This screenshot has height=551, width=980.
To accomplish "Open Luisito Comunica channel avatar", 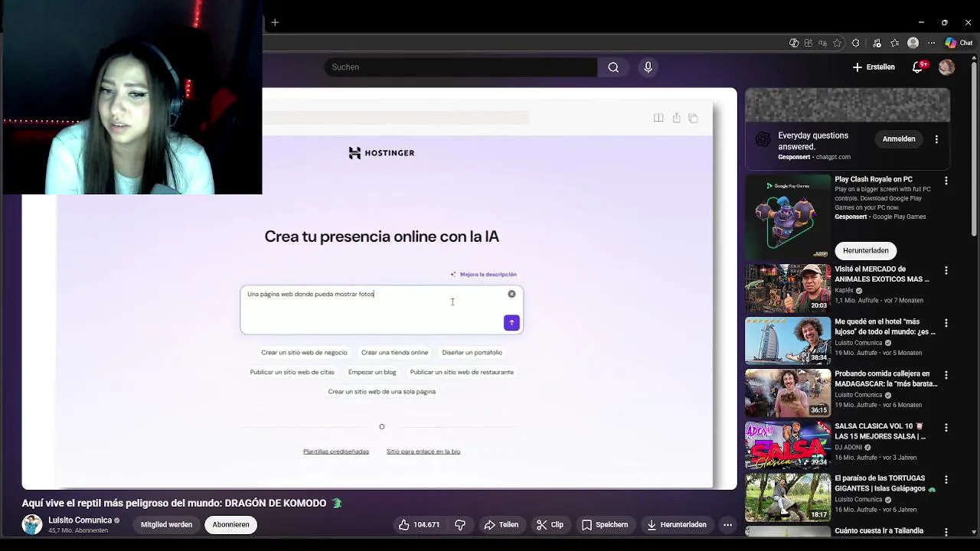I will point(32,525).
